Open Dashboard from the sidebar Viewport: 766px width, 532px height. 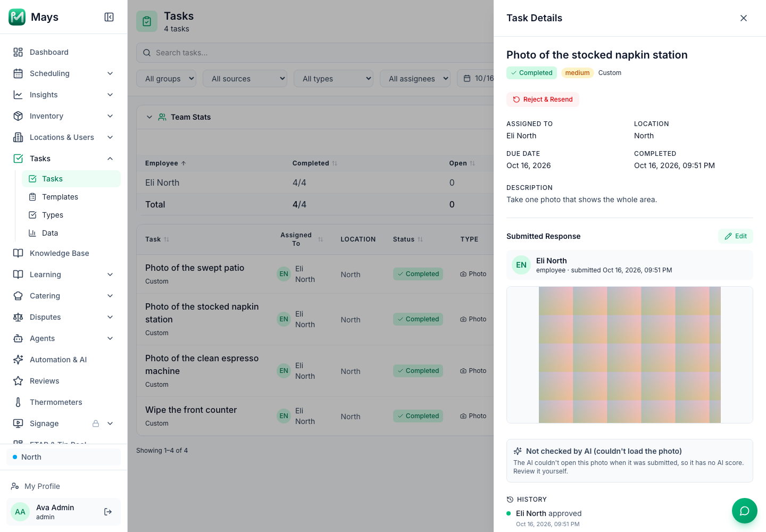coord(64,52)
